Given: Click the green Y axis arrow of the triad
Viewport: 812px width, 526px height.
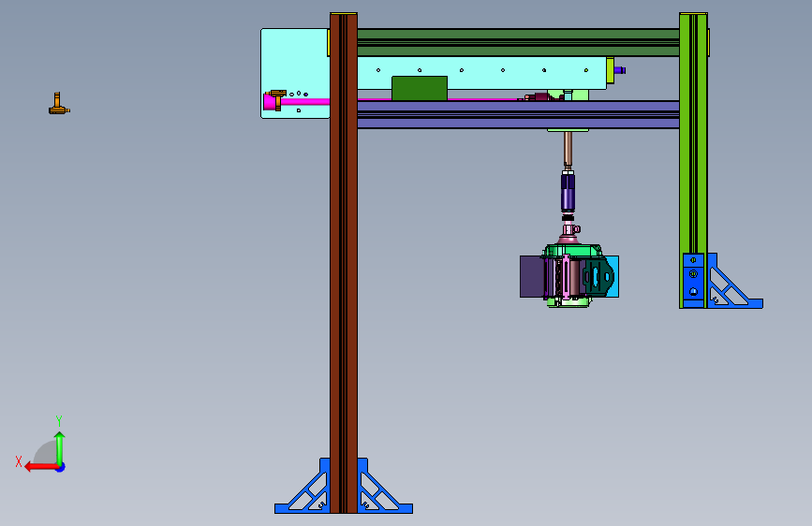Looking at the screenshot, I should [x=60, y=448].
